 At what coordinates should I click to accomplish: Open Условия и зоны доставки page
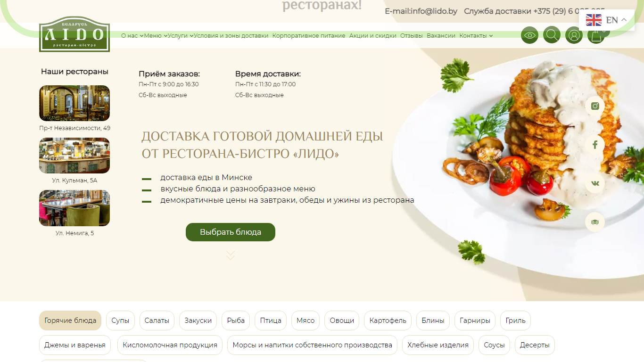(231, 36)
